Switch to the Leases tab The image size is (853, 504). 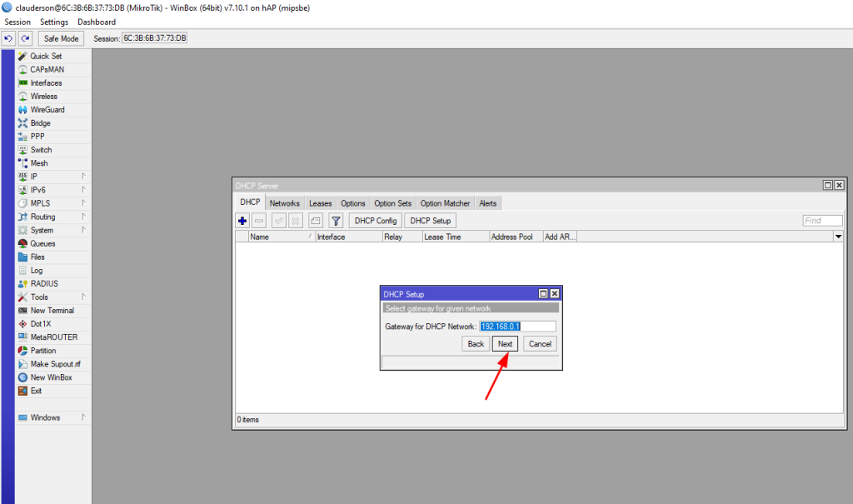click(x=320, y=203)
